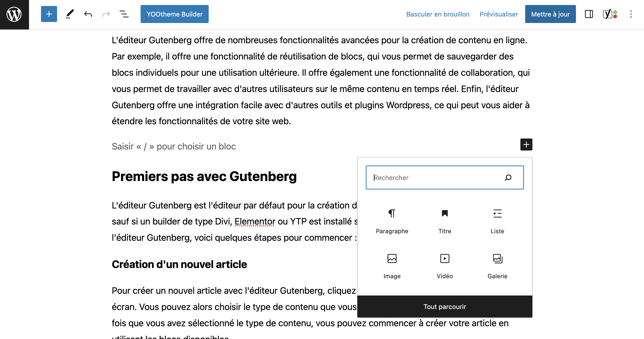Redo the last undone change
The width and height of the screenshot is (644, 339).
pyautogui.click(x=106, y=14)
